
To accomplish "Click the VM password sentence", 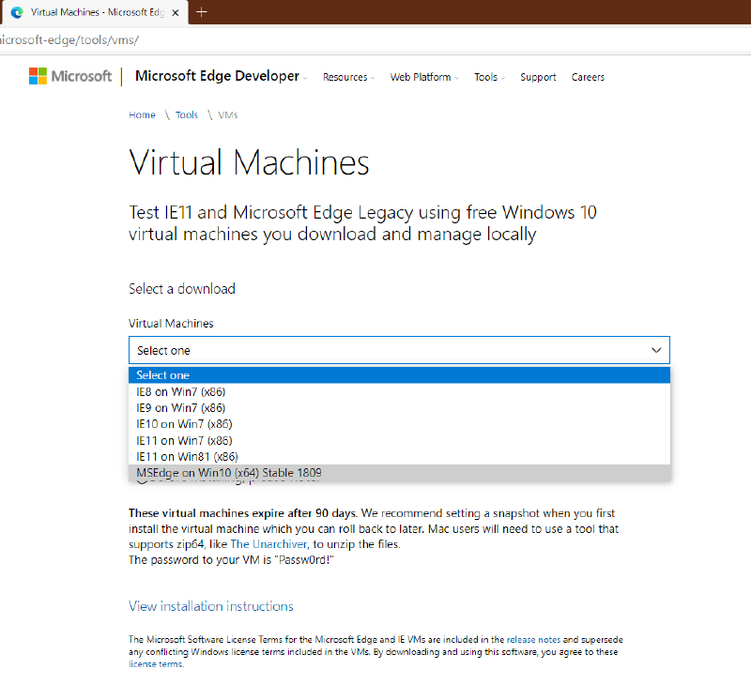I will point(231,560).
